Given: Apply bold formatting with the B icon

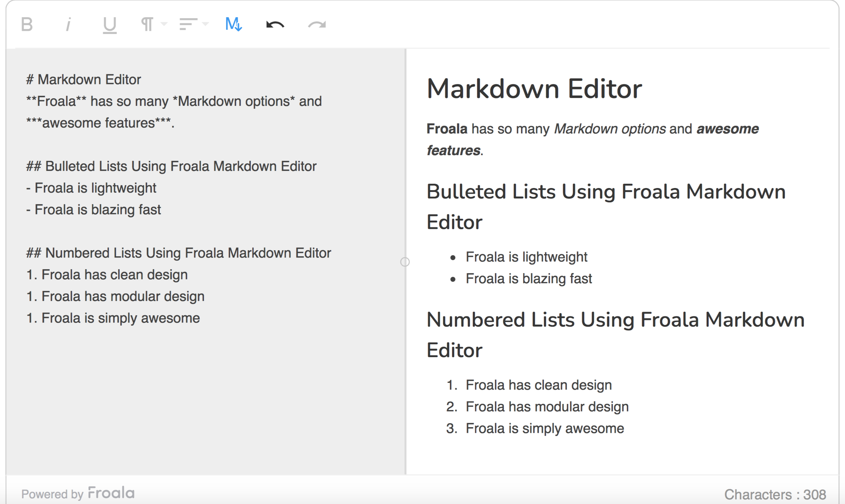Looking at the screenshot, I should [x=26, y=24].
